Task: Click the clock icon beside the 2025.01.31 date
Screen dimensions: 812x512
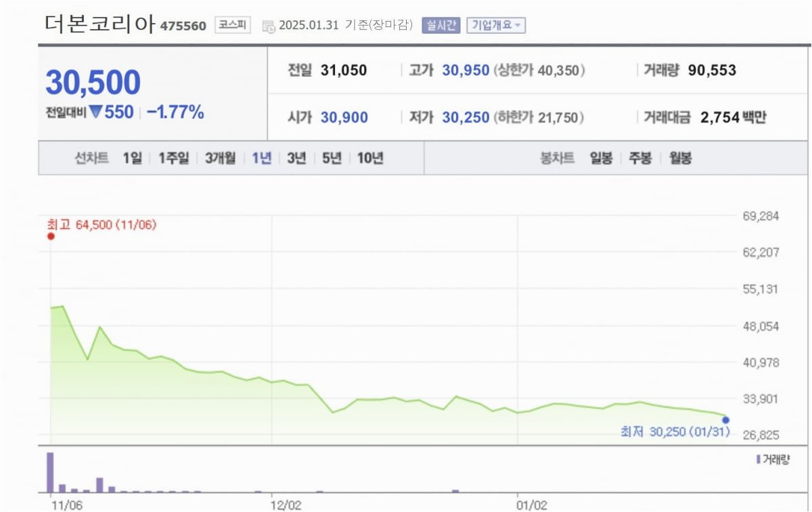Action: pyautogui.click(x=268, y=26)
